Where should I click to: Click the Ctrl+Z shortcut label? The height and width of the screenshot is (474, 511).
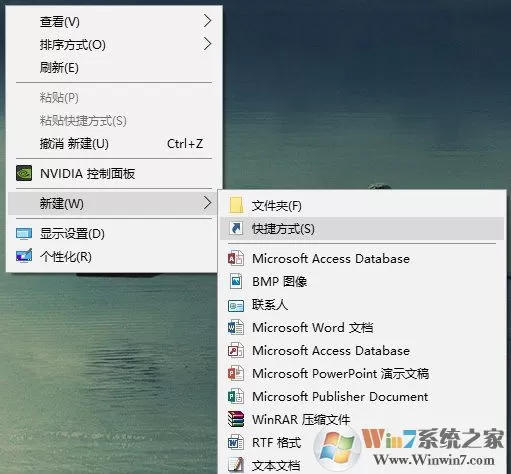[x=185, y=144]
